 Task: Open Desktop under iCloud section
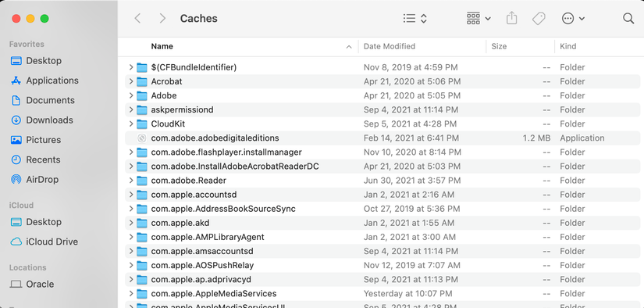coord(36,222)
